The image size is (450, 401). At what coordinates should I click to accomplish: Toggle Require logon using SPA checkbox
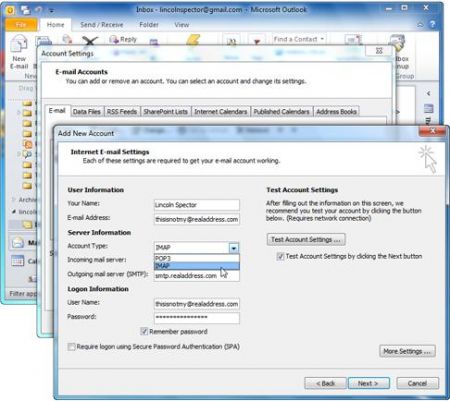pyautogui.click(x=71, y=347)
